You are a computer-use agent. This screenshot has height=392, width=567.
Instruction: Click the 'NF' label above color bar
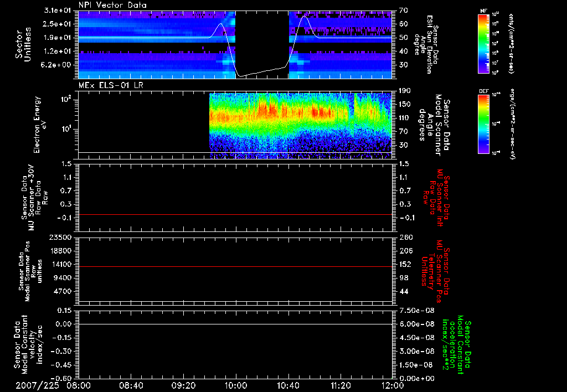(483, 11)
